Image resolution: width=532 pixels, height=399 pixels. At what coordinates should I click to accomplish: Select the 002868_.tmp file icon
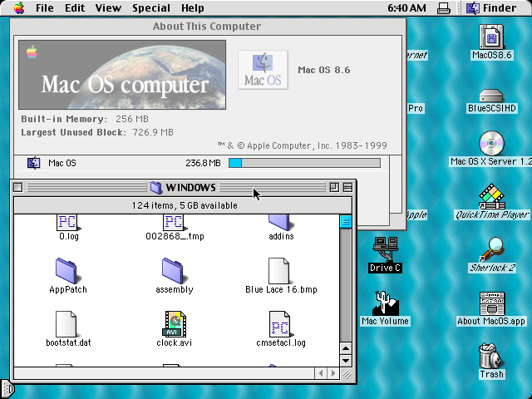click(174, 223)
